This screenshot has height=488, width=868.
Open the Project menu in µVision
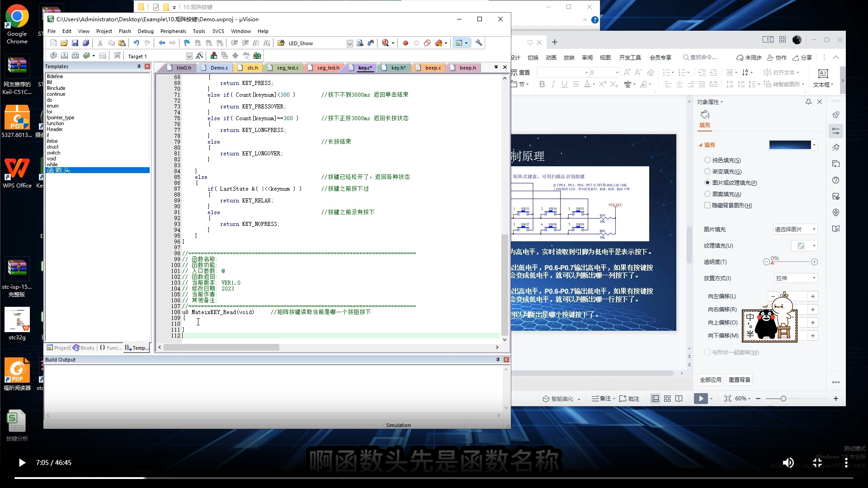pos(104,31)
